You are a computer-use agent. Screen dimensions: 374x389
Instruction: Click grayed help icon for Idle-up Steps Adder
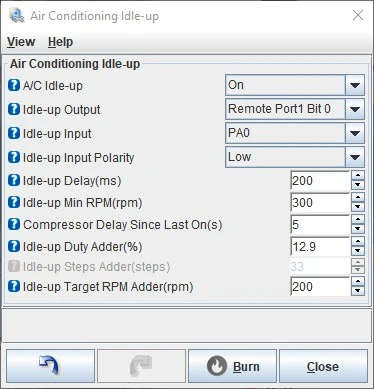point(14,266)
